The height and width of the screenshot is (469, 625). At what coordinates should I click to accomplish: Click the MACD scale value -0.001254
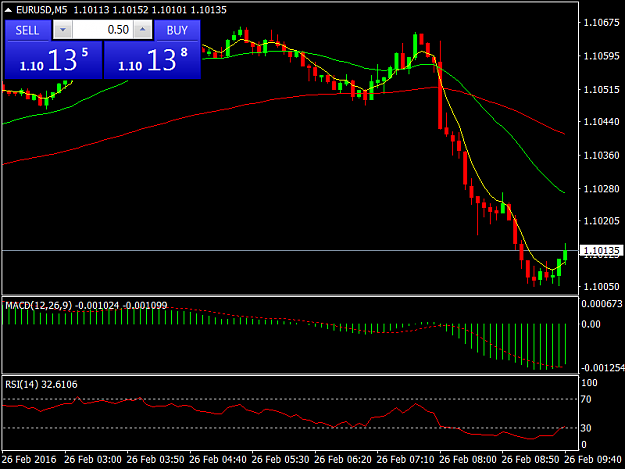coord(602,368)
